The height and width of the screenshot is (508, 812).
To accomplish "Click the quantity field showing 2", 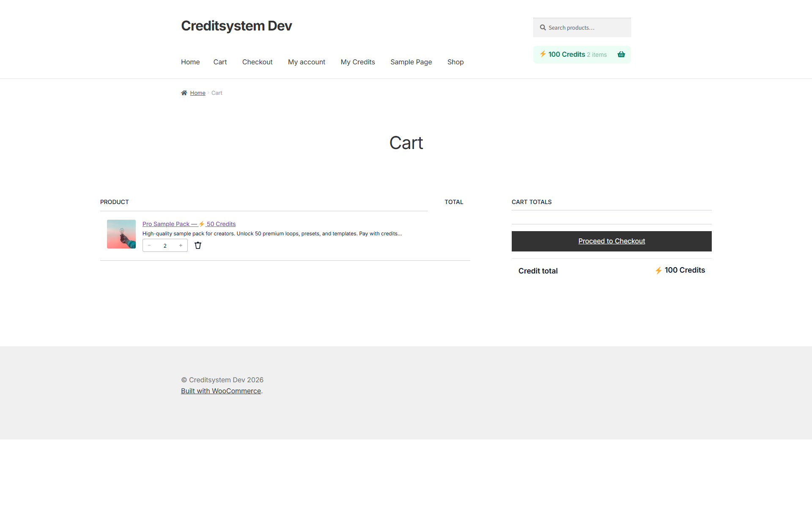I will (165, 246).
